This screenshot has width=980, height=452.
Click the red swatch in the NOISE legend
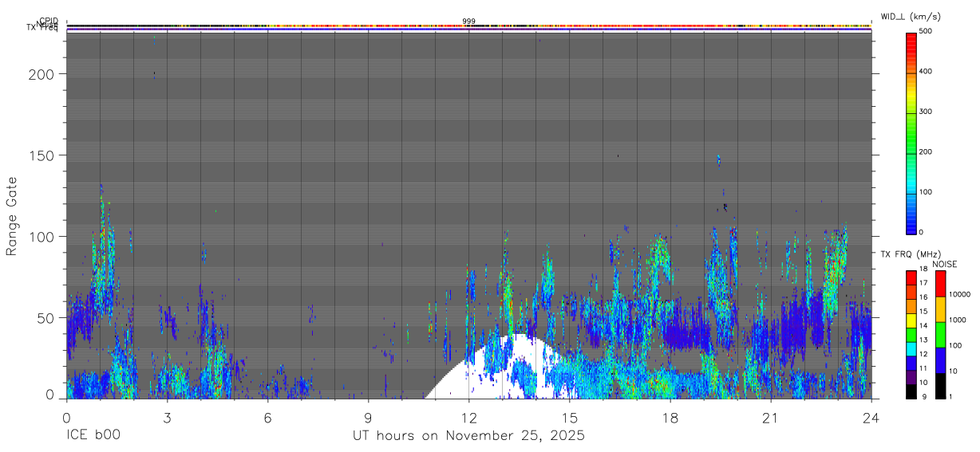941,284
